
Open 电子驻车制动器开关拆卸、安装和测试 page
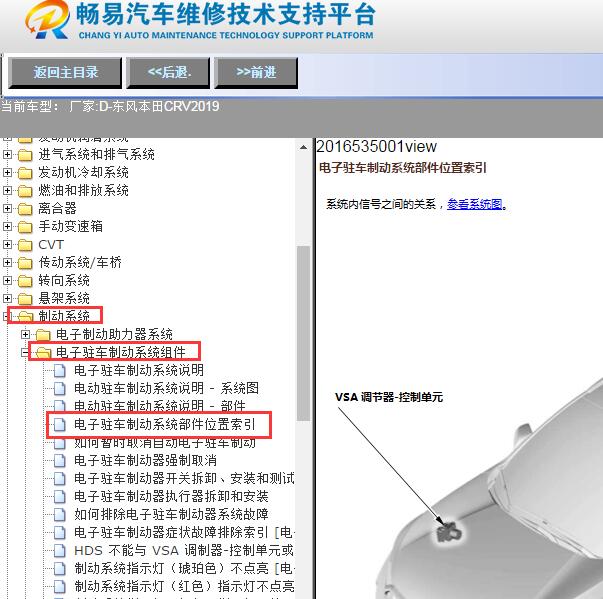pos(184,479)
